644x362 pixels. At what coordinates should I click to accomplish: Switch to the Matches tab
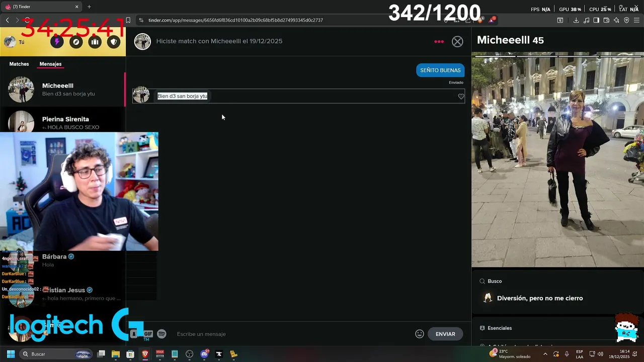19,64
